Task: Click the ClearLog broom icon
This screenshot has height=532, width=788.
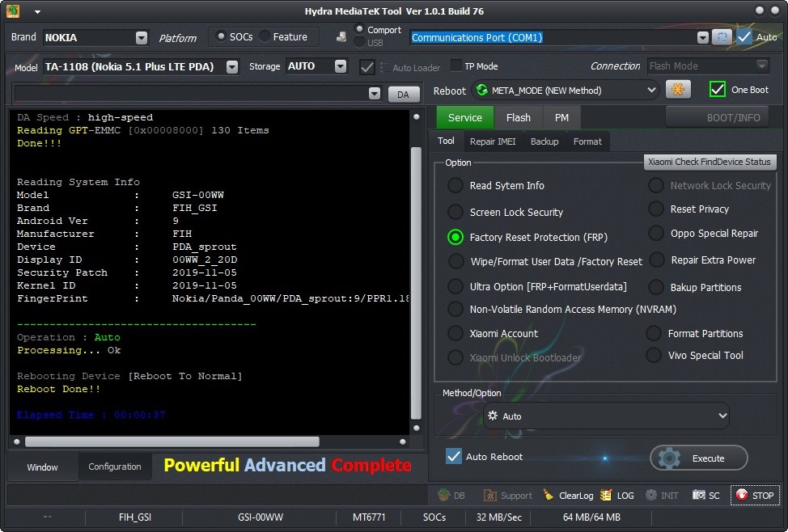Action: click(549, 496)
